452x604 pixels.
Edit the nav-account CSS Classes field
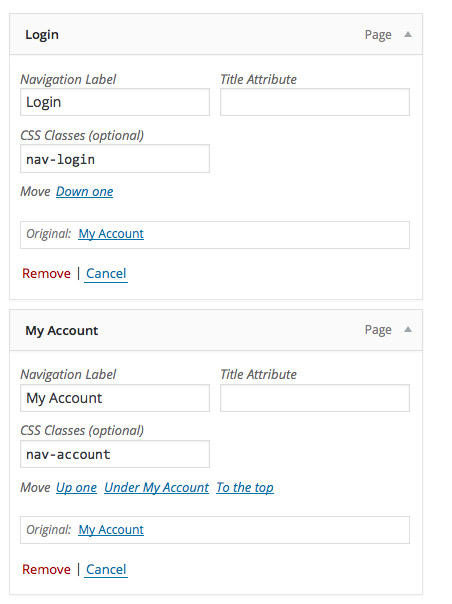[115, 454]
